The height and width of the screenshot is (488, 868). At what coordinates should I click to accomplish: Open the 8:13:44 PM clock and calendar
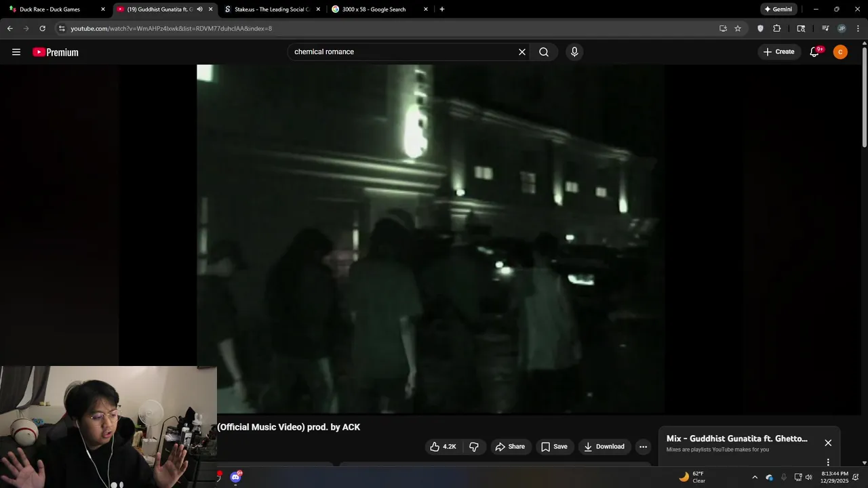[834, 477]
